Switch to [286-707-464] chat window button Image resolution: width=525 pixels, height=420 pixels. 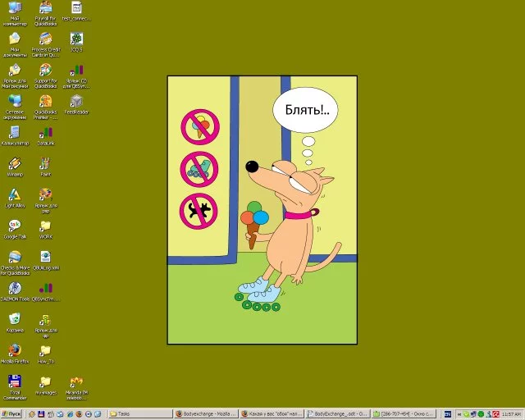pos(404,414)
